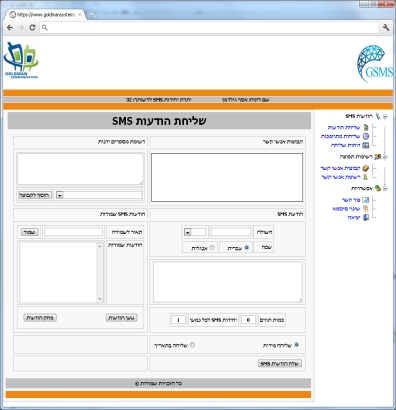Collapse the SMS messages tree group

[x=385, y=116]
